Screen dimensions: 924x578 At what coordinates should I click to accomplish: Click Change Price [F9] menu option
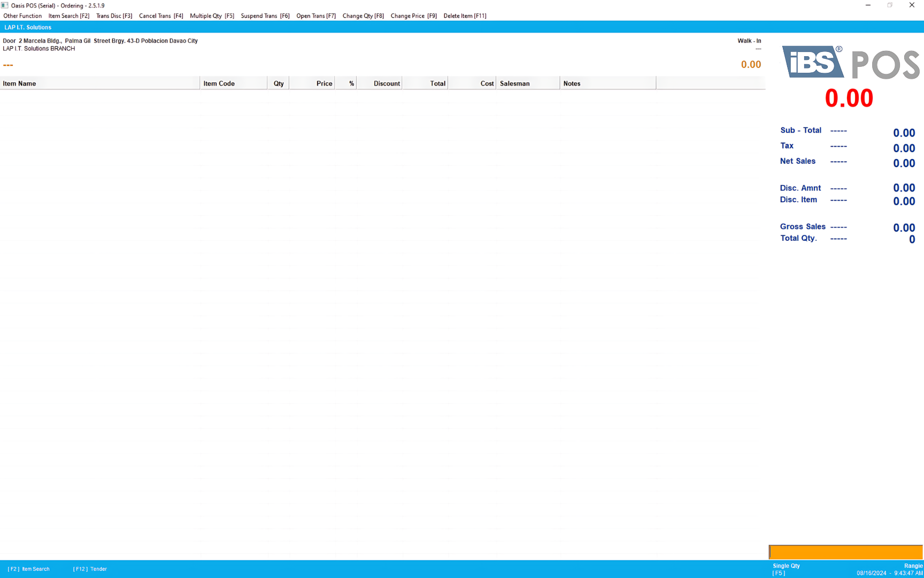coord(413,16)
